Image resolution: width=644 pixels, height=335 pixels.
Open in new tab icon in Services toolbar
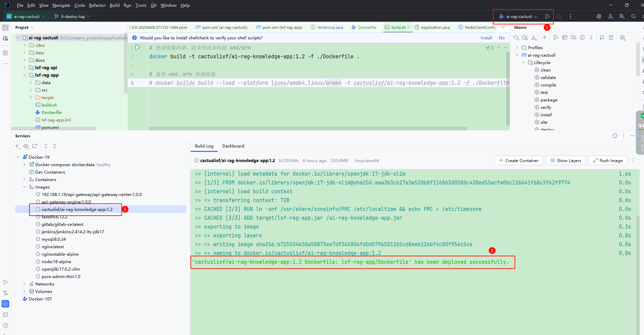coord(35,146)
